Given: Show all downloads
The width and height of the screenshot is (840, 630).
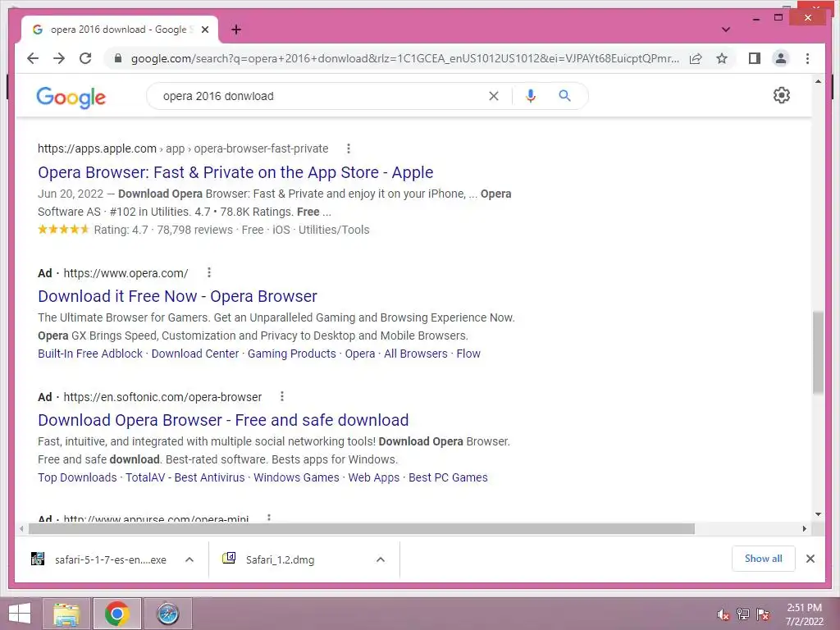Looking at the screenshot, I should [764, 559].
